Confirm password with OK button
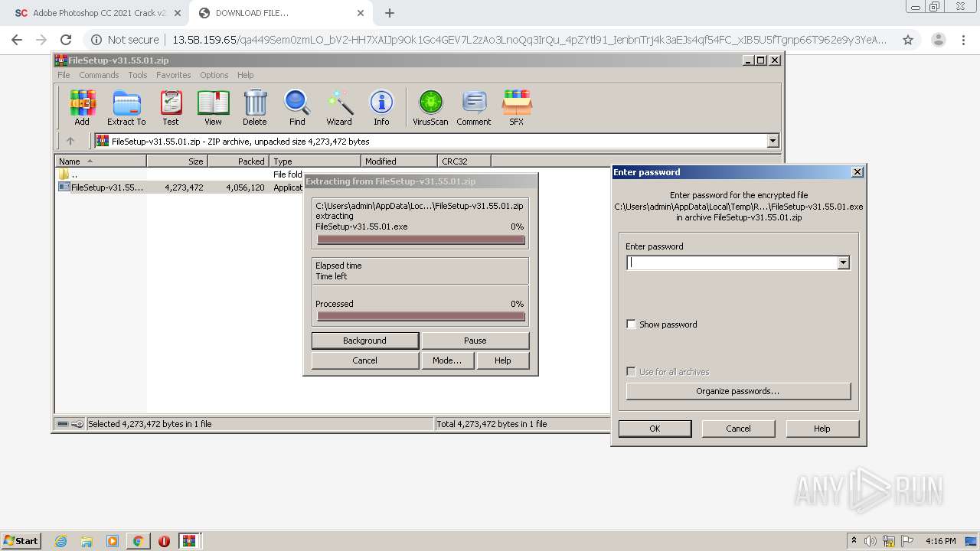This screenshot has width=980, height=551. tap(655, 429)
